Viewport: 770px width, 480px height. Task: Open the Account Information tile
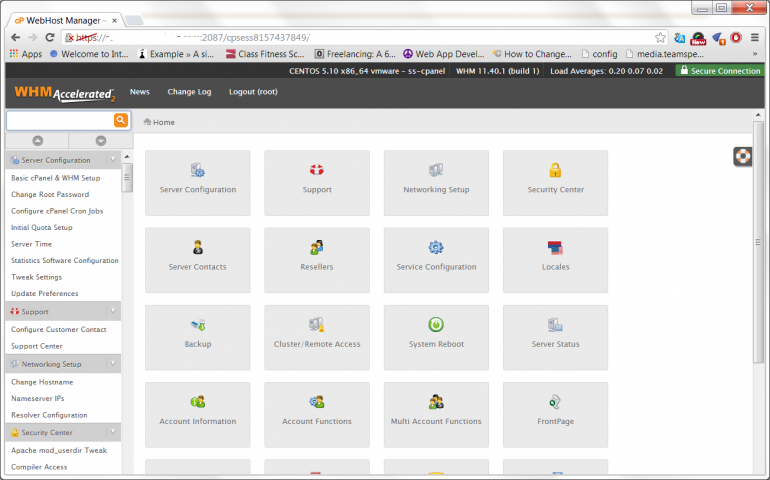[x=197, y=415]
